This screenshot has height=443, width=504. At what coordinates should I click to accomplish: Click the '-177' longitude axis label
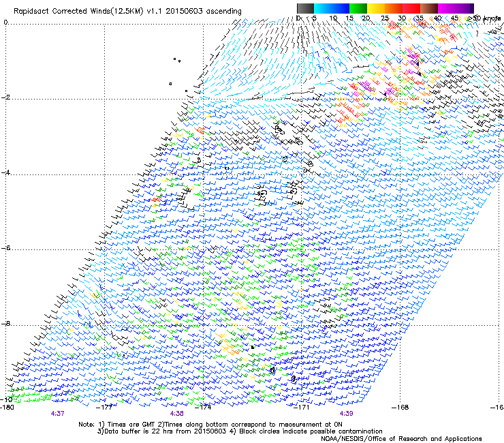[x=104, y=408]
